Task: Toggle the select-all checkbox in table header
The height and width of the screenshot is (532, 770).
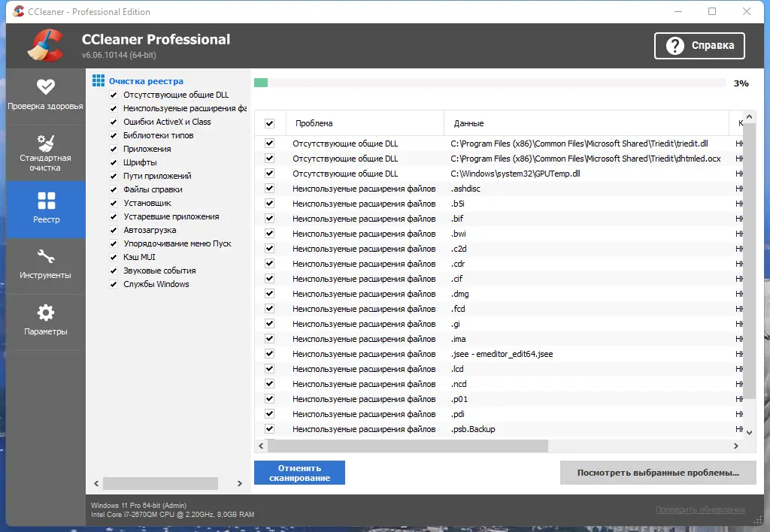Action: [x=270, y=123]
